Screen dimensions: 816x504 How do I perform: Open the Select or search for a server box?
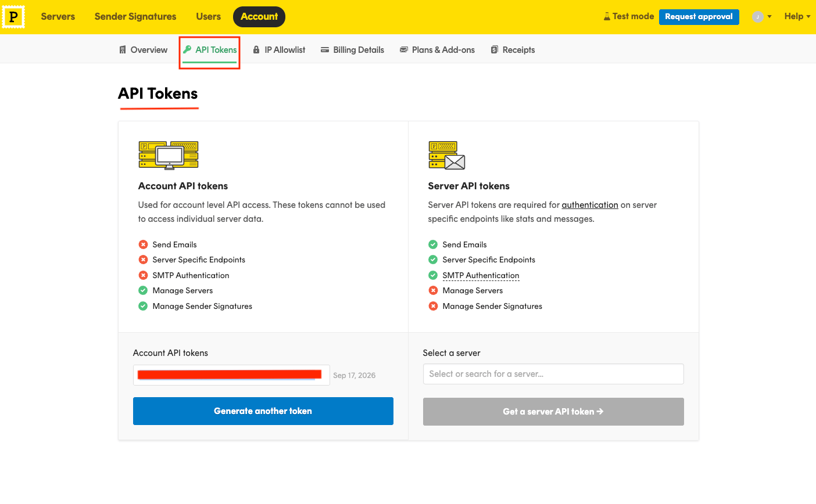553,374
